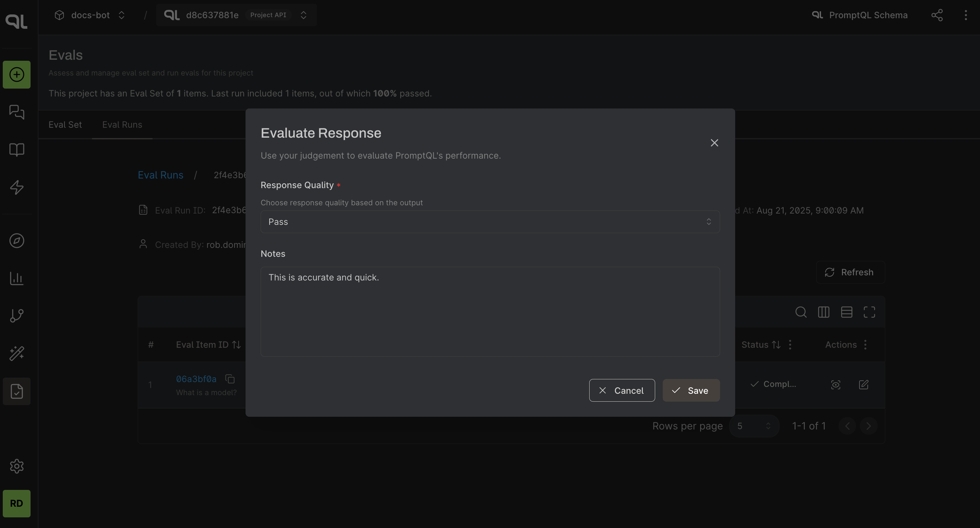This screenshot has height=528, width=980.
Task: Open eval item 06a3bf0a link
Action: (x=196, y=379)
